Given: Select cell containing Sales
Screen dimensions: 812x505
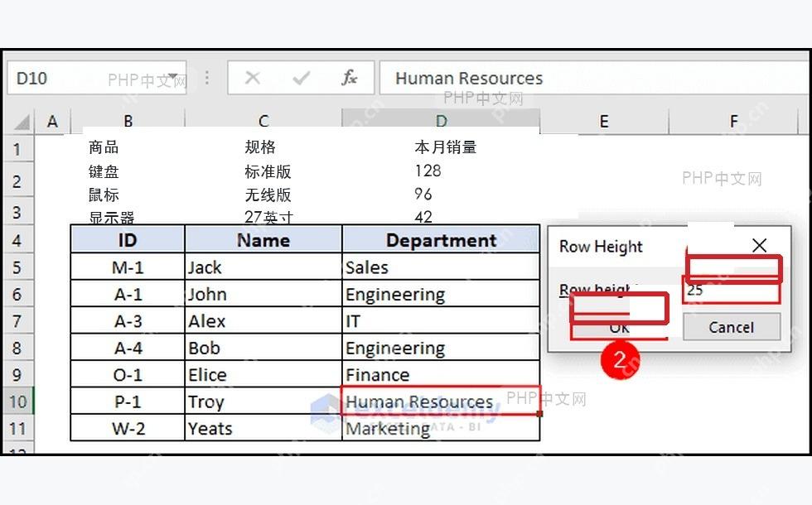Looking at the screenshot, I should coord(441,267).
